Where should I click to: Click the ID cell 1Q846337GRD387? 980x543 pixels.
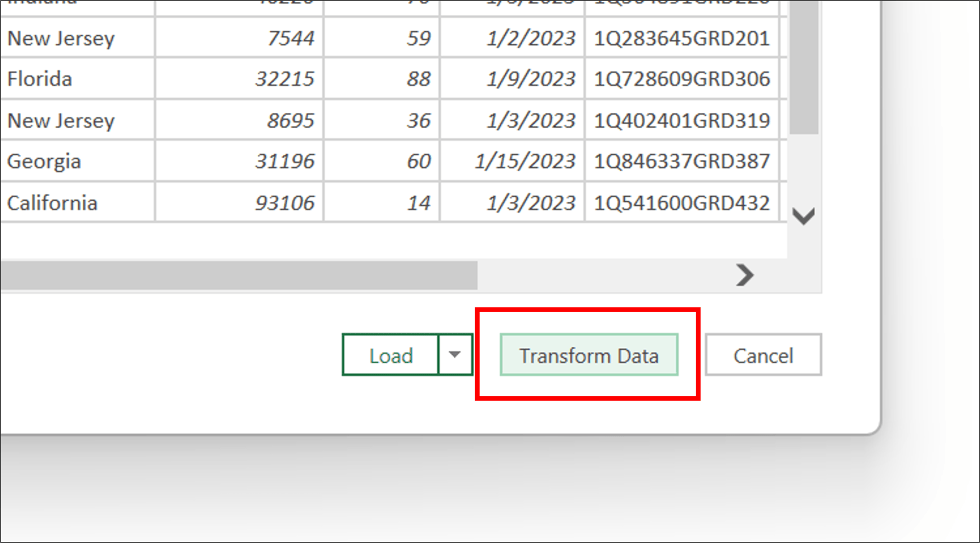681,161
